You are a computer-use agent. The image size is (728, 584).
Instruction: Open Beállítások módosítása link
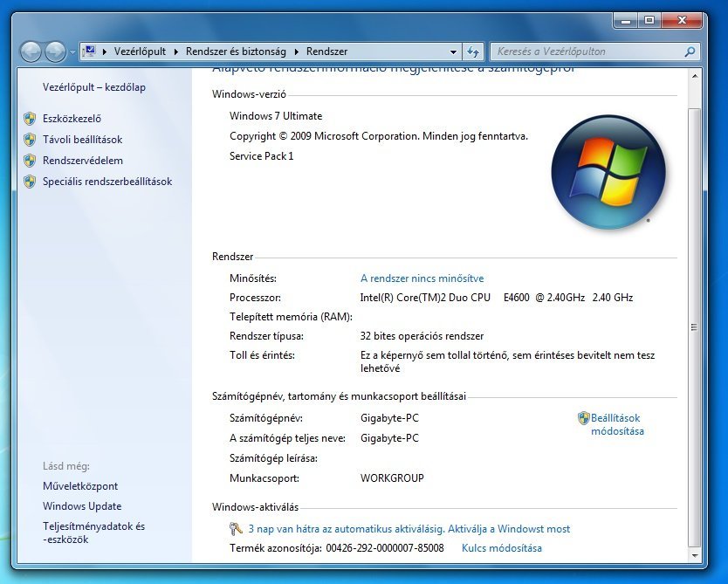coord(617,424)
